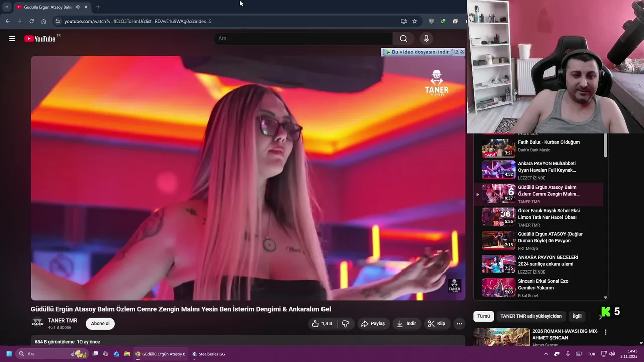
Task: Play ANKARA PAVYON GECELERİ 2024 video
Action: tap(539, 264)
